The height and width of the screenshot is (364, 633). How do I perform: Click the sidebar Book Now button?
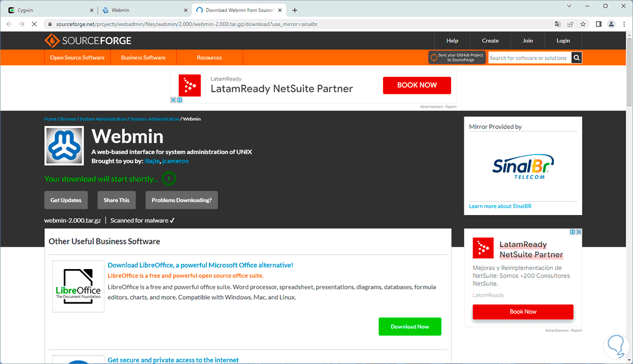coord(523,311)
